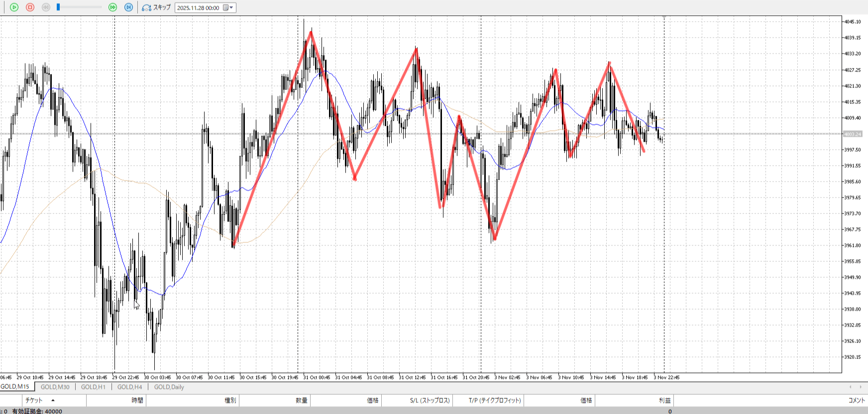The height and width of the screenshot is (414, 868).
Task: Switch to the GOLD,M30 chart tab
Action: tap(55, 387)
